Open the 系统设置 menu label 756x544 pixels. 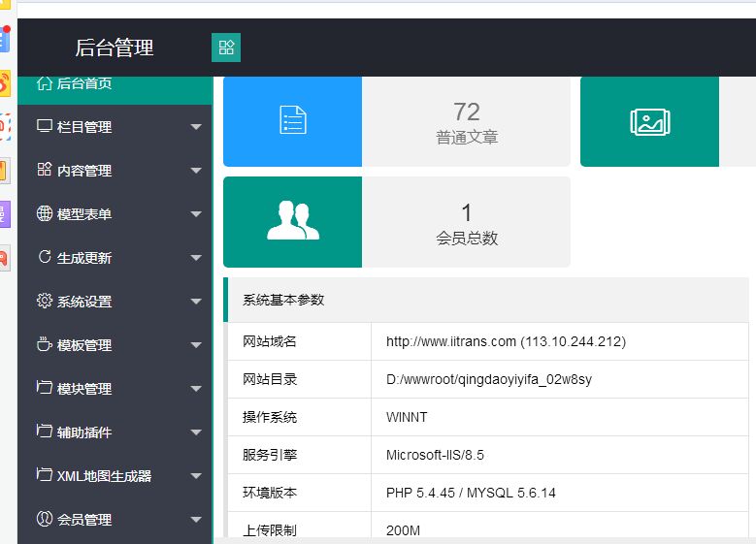pos(84,302)
